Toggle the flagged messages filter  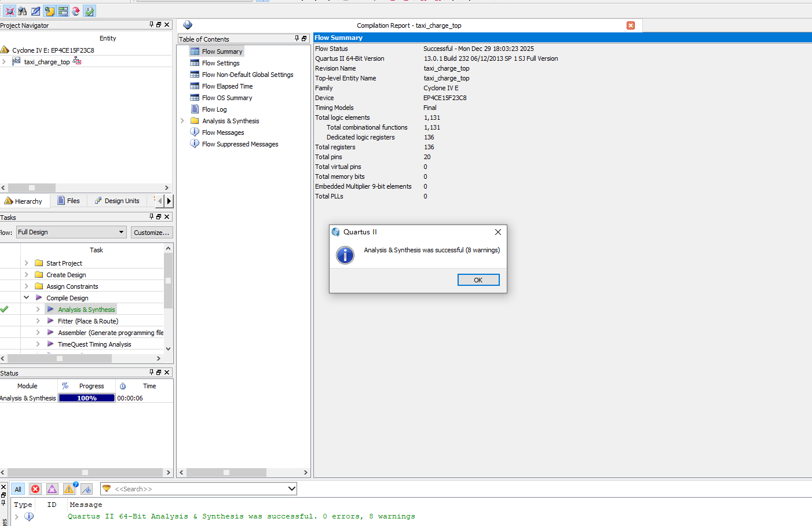[x=86, y=489]
